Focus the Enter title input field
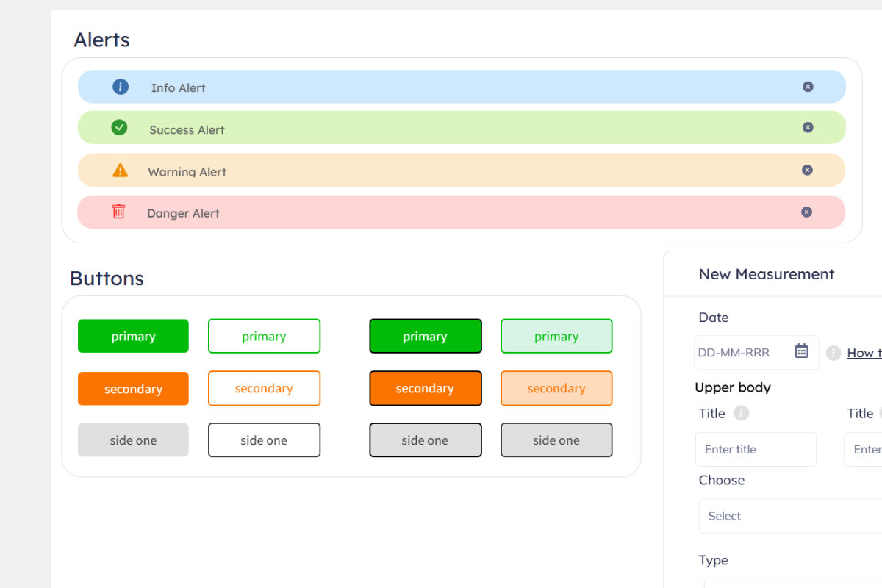Screen dimensions: 882x588 click(756, 449)
